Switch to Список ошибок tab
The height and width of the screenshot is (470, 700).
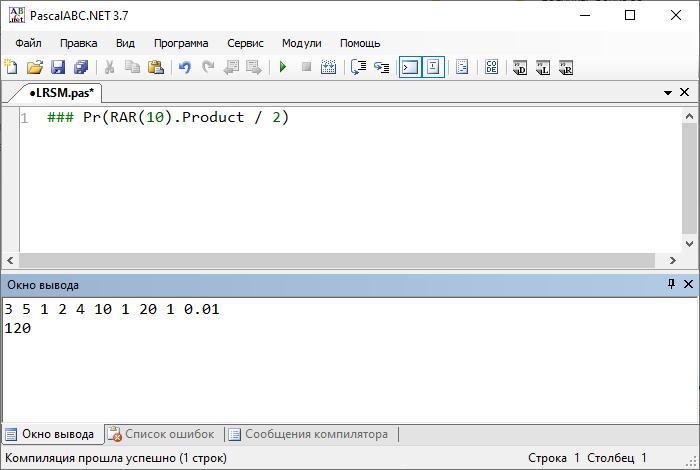coord(163,434)
